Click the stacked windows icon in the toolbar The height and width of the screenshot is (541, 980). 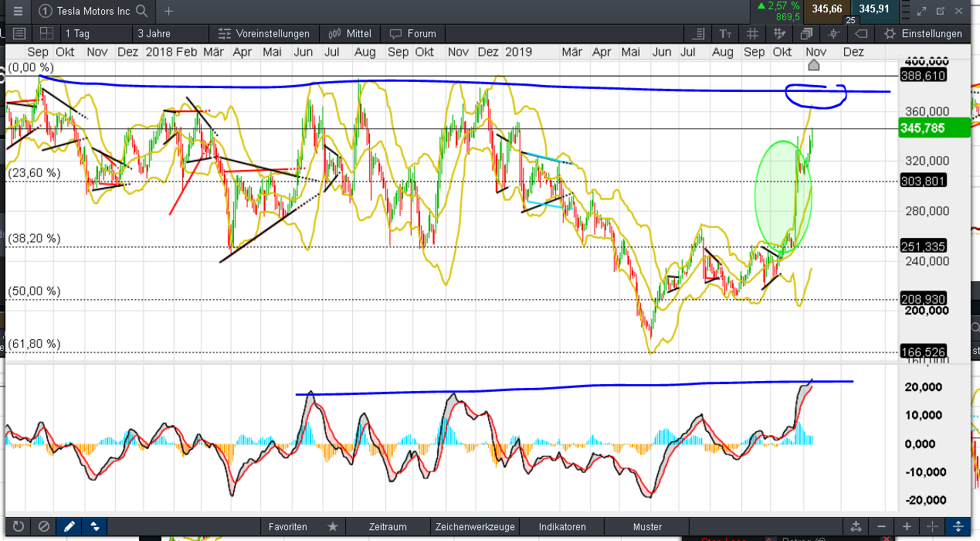pos(806,34)
